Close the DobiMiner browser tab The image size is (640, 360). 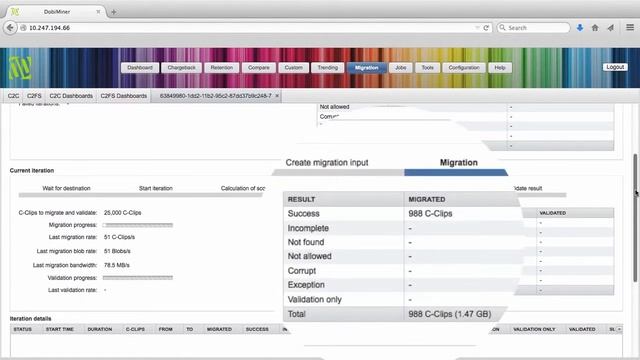(98, 12)
